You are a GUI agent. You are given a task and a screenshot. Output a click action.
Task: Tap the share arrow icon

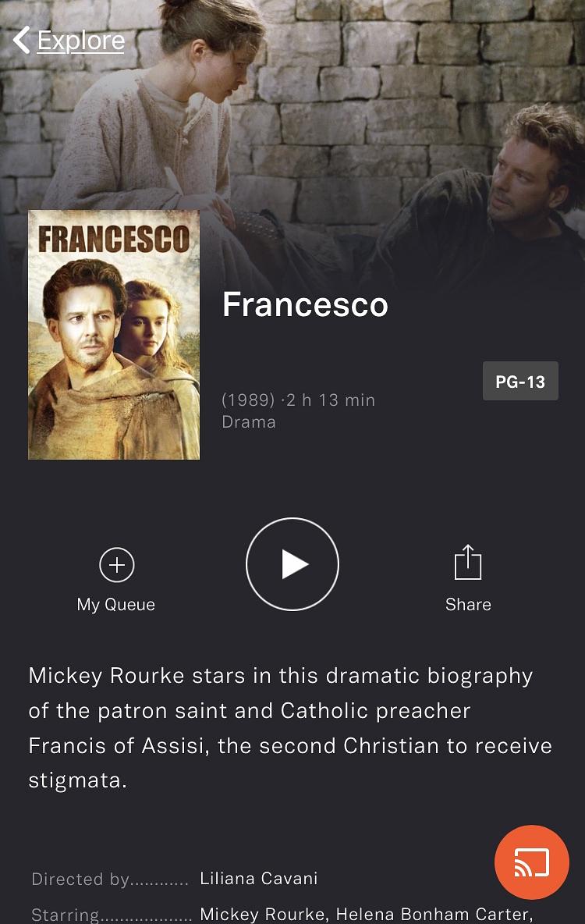pos(468,562)
